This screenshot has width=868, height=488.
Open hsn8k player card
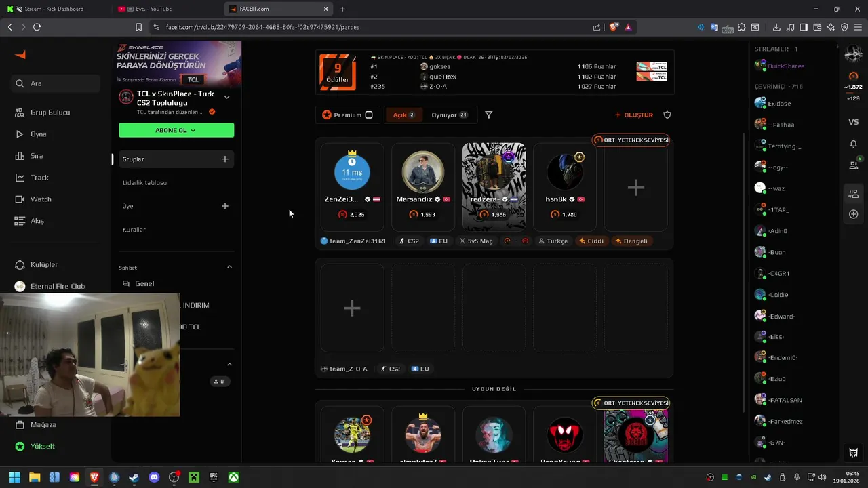pos(565,186)
